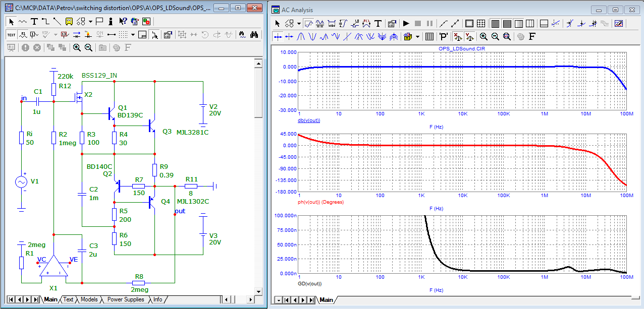Click the binoculars Find icon
The width and height of the screenshot is (644, 309).
click(254, 34)
